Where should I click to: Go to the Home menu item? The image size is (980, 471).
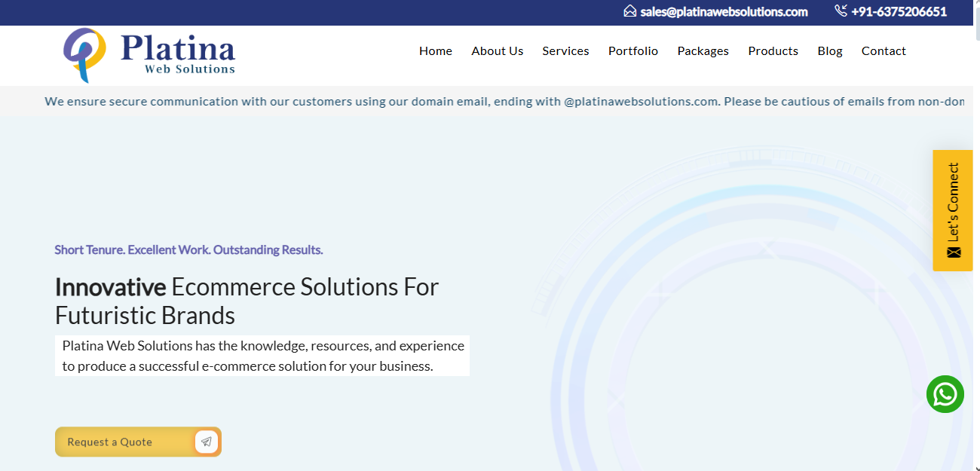(436, 51)
